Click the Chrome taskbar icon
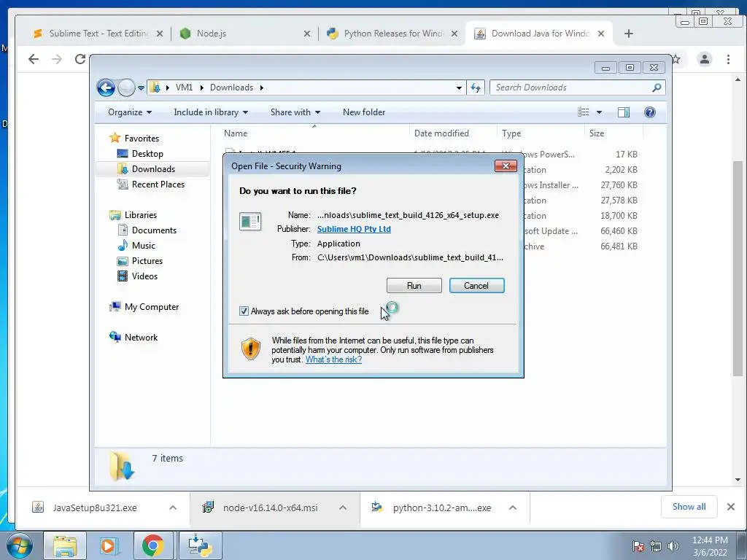This screenshot has height=560, width=747. (152, 545)
